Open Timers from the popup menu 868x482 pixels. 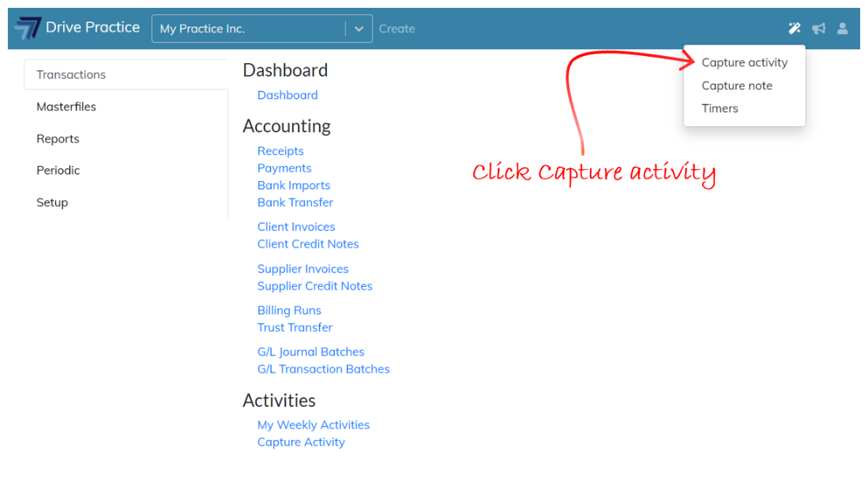click(720, 108)
